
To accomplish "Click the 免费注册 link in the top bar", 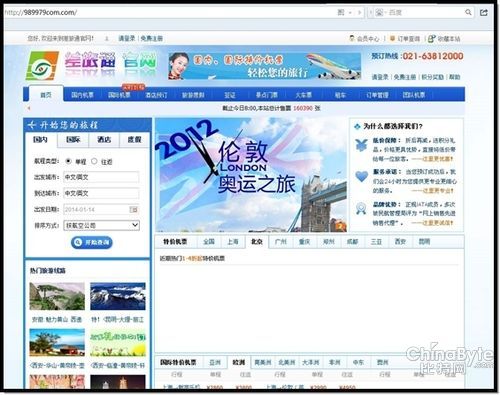I will point(152,38).
